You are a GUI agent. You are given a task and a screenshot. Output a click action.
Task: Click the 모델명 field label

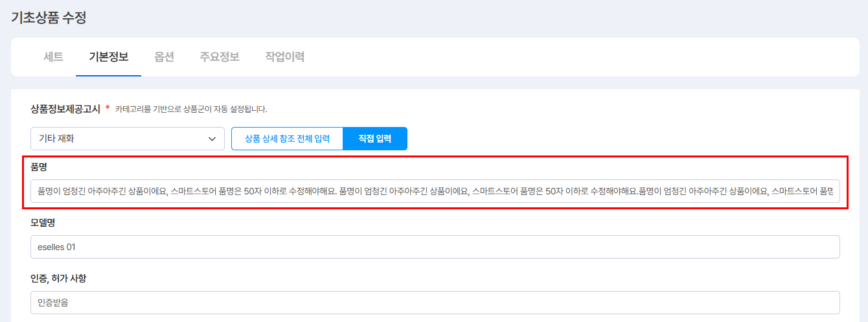pos(43,223)
